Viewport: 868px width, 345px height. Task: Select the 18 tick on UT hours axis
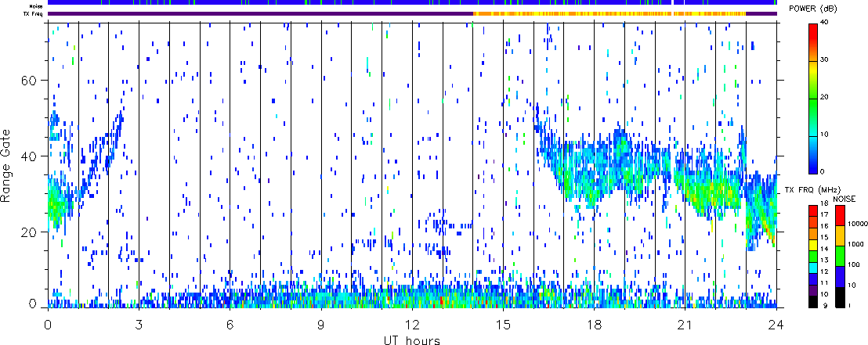pos(595,323)
